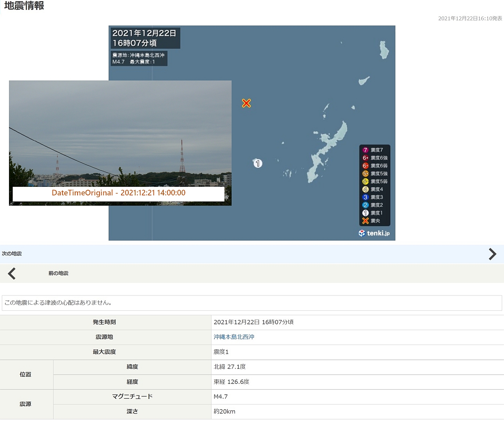Click the 震度6強 legend icon
504x422 pixels.
coord(365,158)
